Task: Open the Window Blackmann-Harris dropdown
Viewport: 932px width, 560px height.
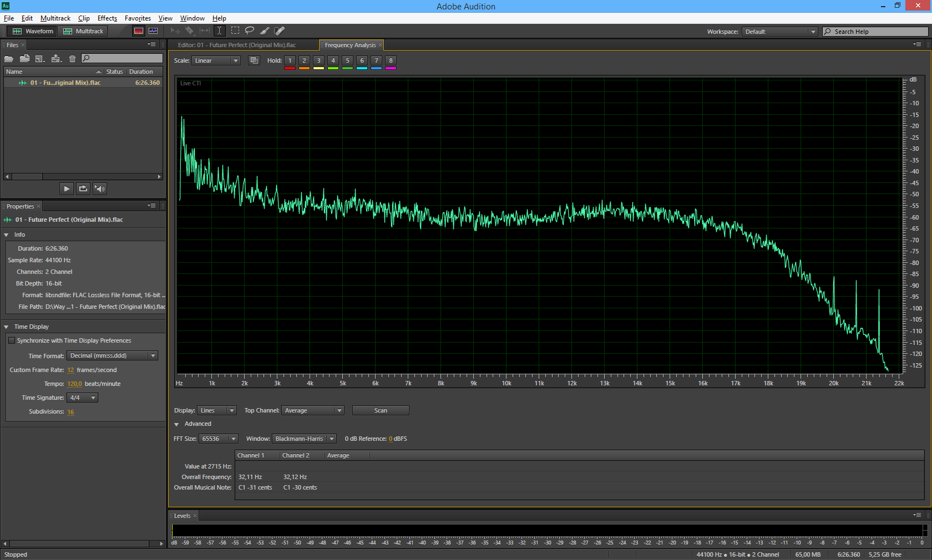Action: pos(304,439)
